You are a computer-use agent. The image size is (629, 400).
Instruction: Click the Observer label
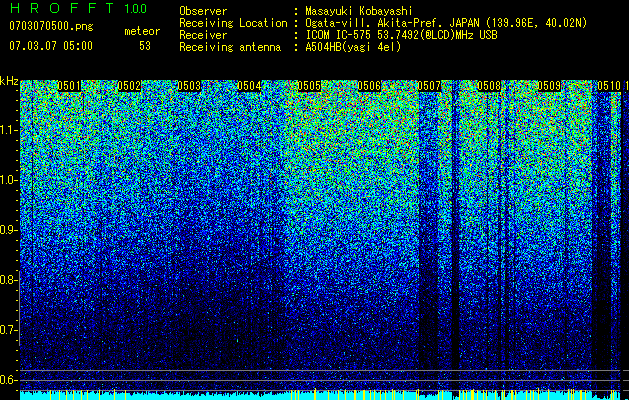coord(203,11)
